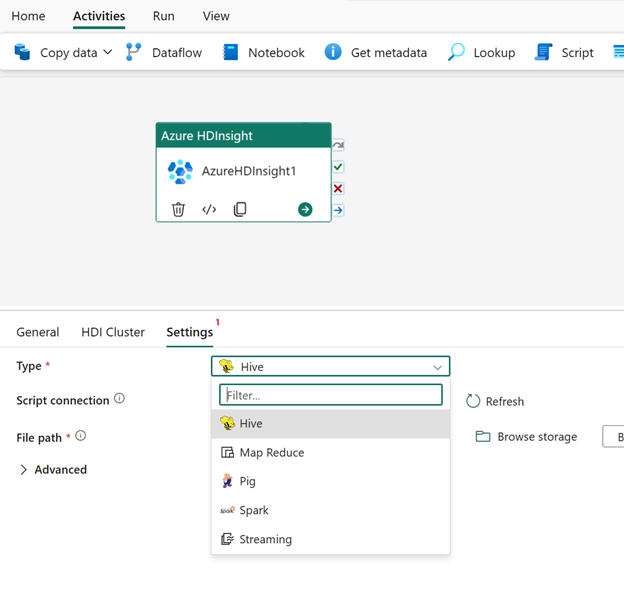The width and height of the screenshot is (624, 596).
Task: Click the File path field label
Action: 39,438
